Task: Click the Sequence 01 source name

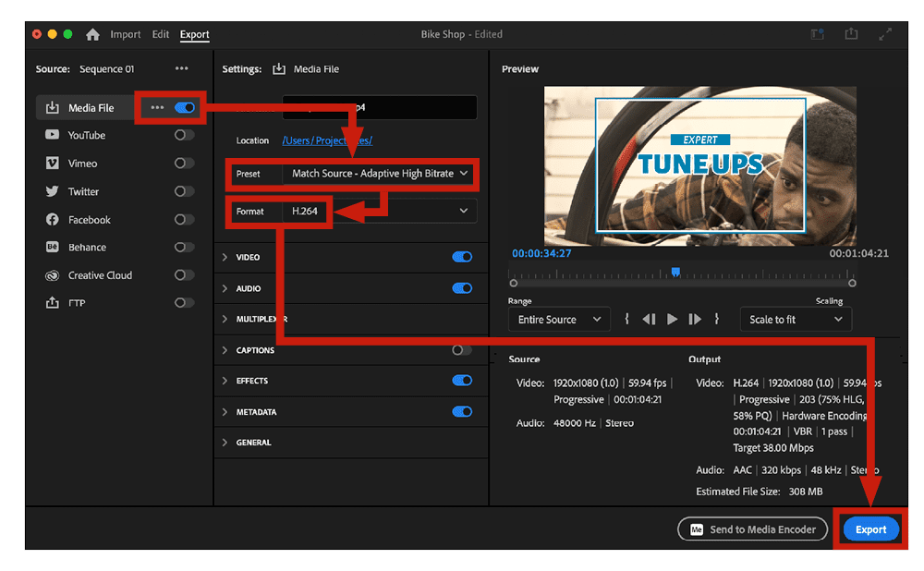Action: coord(106,69)
